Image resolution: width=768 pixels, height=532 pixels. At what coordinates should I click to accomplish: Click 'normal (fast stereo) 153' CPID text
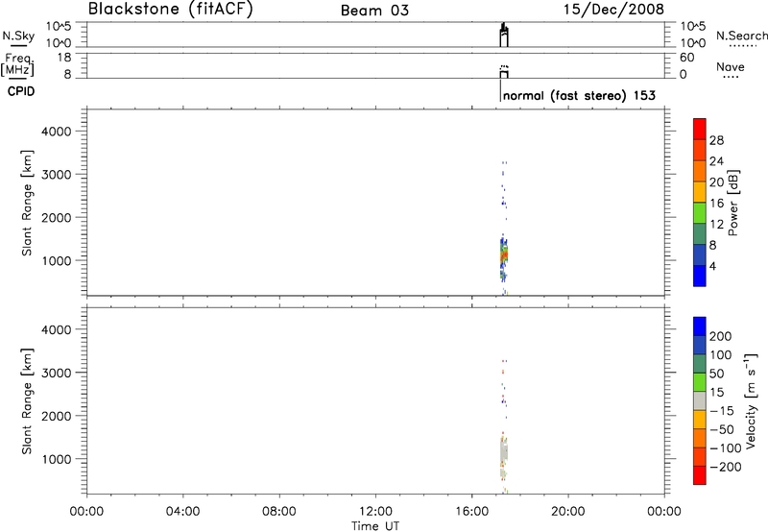579,95
